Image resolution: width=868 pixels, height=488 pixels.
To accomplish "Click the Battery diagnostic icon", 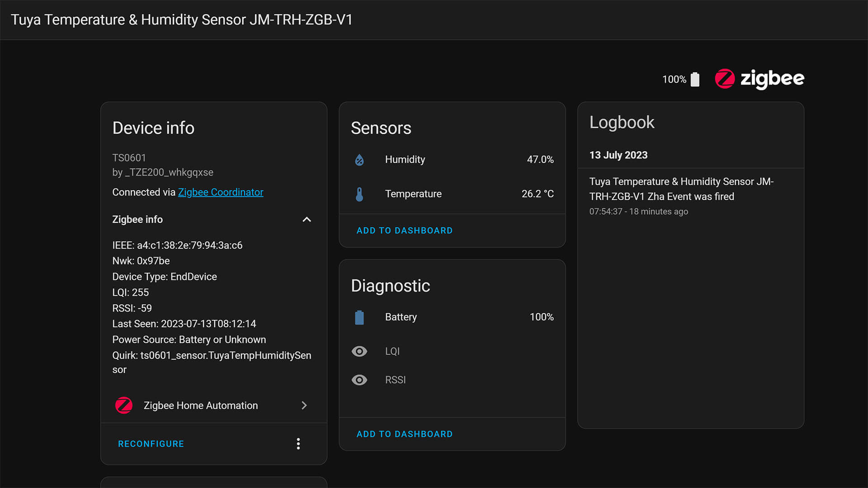I will pos(359,317).
